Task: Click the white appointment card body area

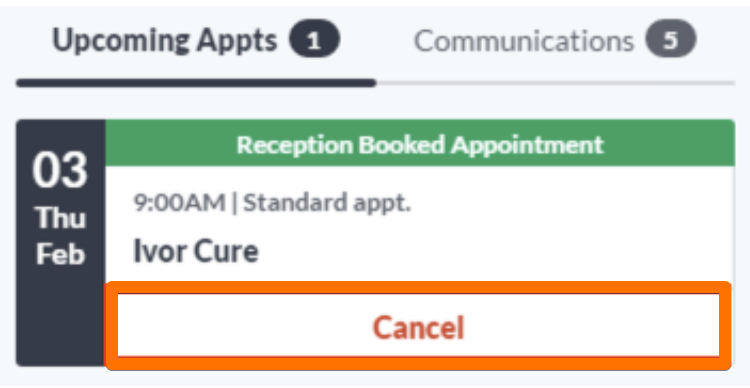Action: pyautogui.click(x=420, y=224)
